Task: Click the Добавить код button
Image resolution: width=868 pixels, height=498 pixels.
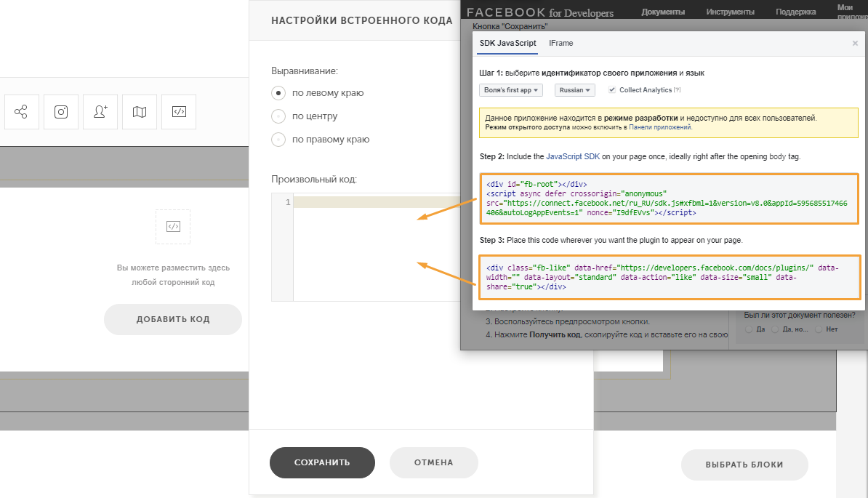Action: (x=173, y=319)
